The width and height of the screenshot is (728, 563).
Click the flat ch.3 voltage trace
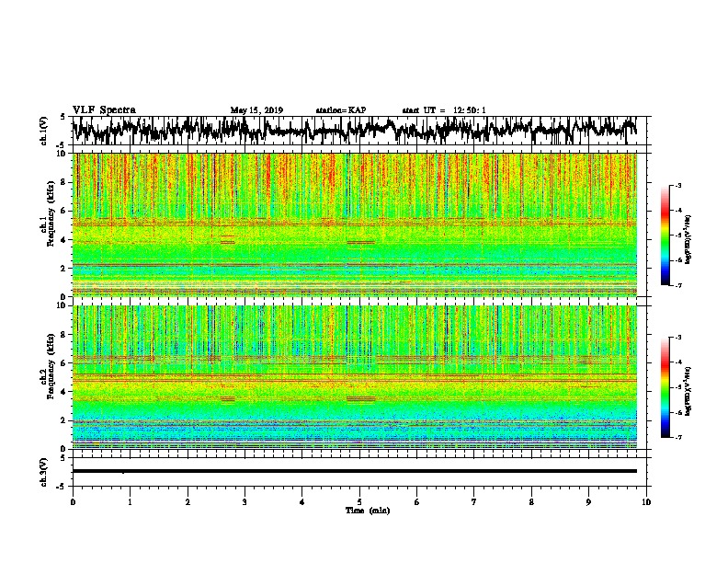354,471
